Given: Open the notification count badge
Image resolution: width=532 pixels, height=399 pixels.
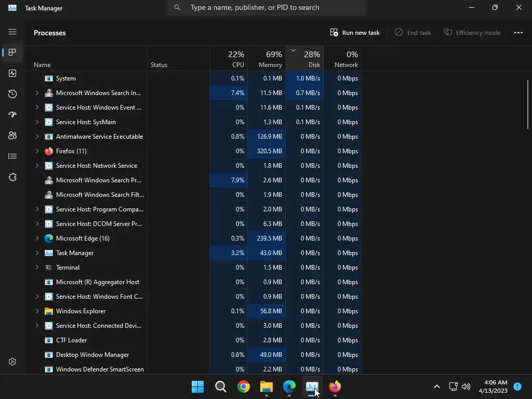Looking at the screenshot, I should [x=517, y=387].
